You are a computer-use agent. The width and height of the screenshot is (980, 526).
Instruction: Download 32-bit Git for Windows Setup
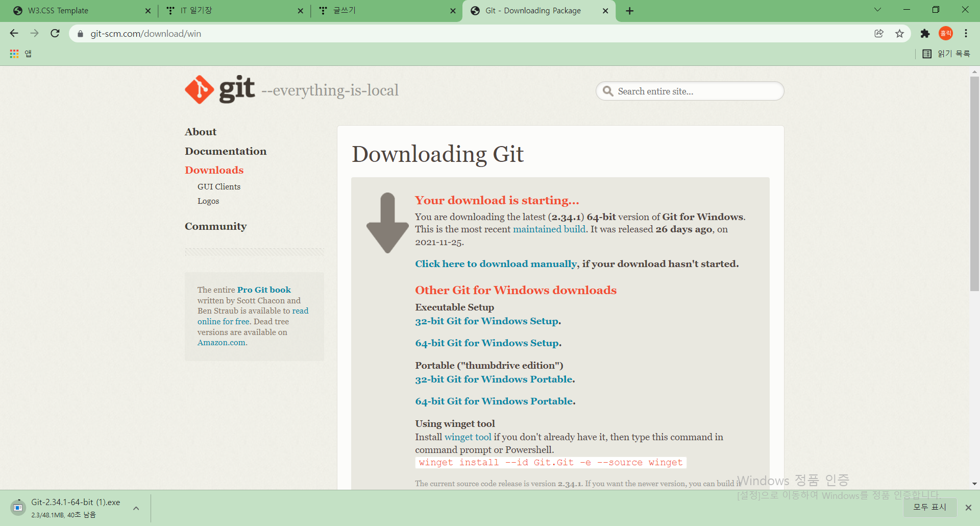pyautogui.click(x=487, y=321)
